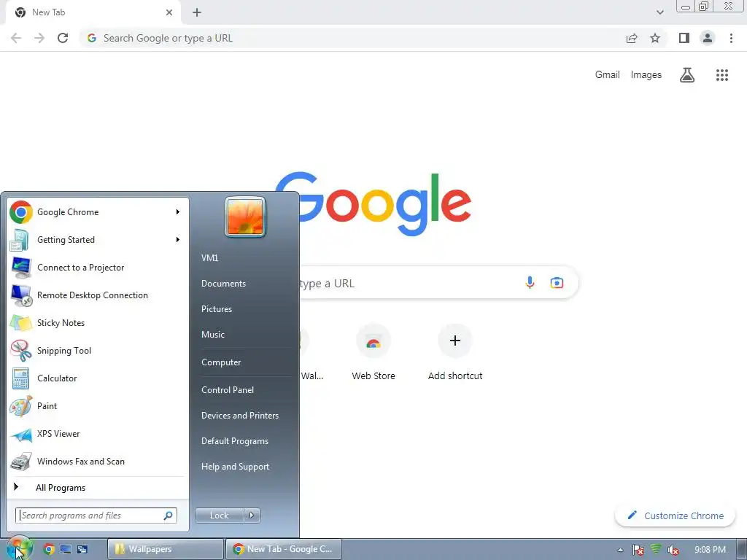Launch Getting Started from Start menu
Viewport: 747px width, 560px height.
click(x=96, y=239)
